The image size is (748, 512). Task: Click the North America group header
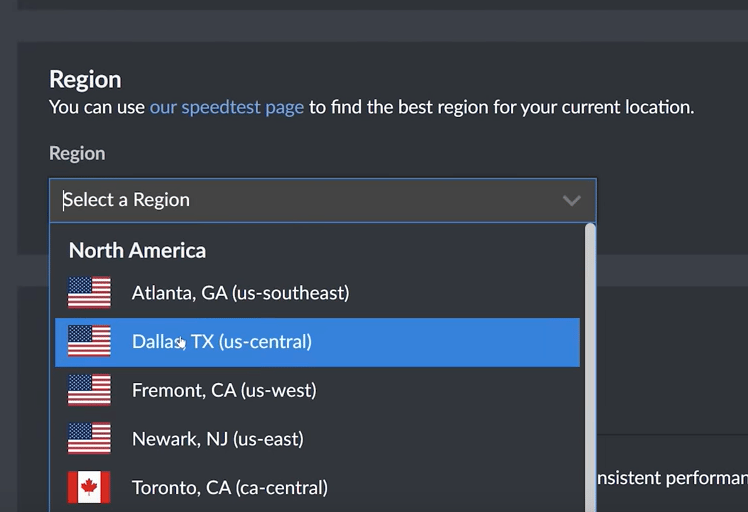pos(137,250)
